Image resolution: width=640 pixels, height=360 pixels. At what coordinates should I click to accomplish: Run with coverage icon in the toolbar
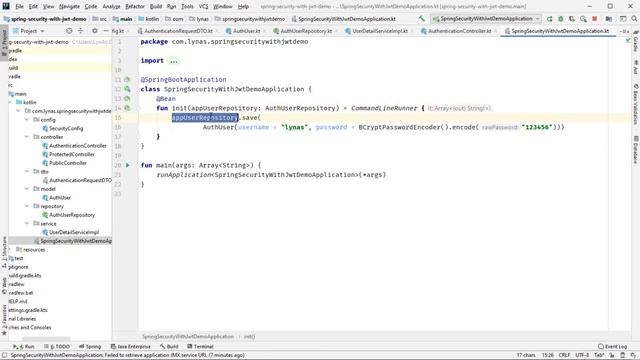[572, 19]
